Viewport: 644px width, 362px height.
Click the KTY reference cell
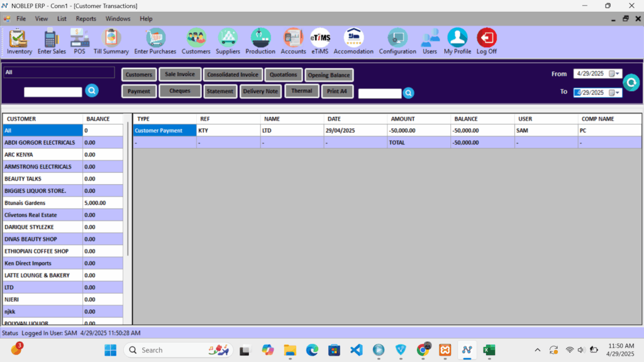pyautogui.click(x=228, y=131)
